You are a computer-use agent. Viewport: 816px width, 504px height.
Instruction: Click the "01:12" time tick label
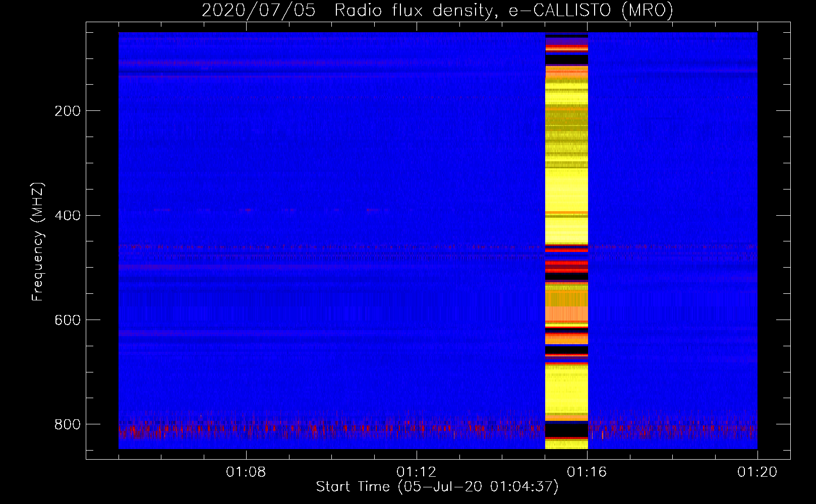tap(417, 472)
